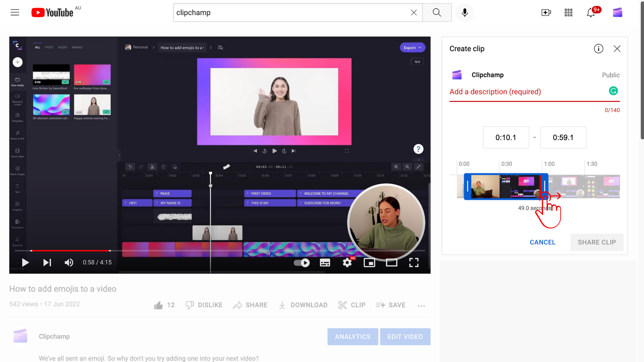Screen dimensions: 644x362
Task: Clear the search box with X icon
Action: pyautogui.click(x=414, y=12)
